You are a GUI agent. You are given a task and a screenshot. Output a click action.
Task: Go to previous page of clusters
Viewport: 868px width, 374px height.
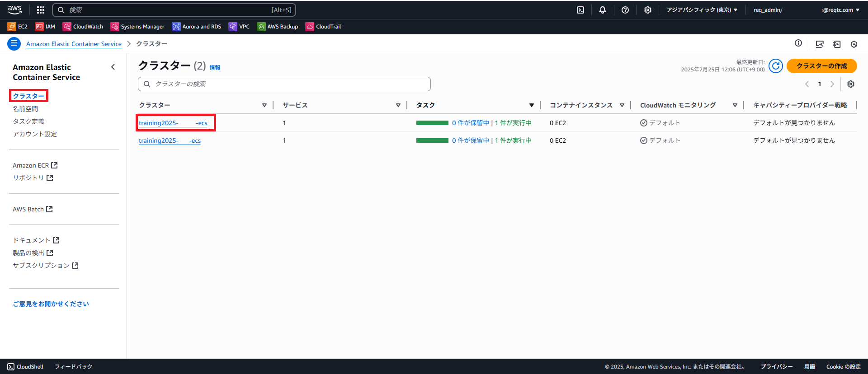click(x=807, y=84)
